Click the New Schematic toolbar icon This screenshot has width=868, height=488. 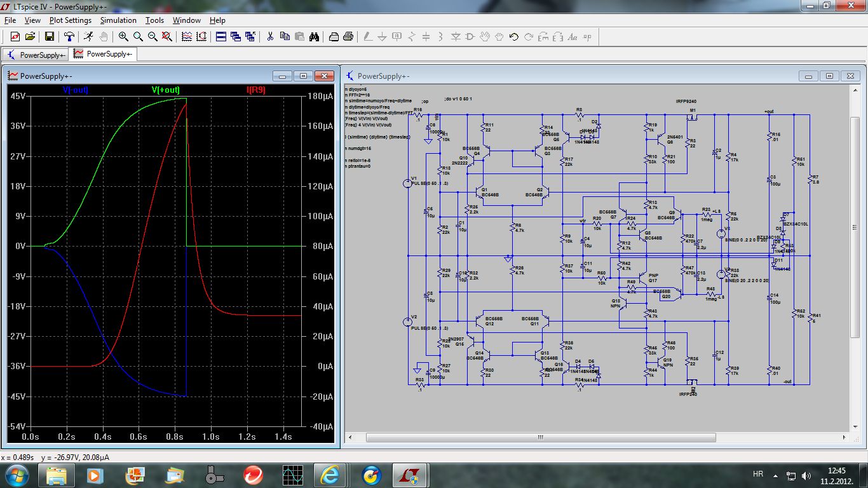coord(15,37)
